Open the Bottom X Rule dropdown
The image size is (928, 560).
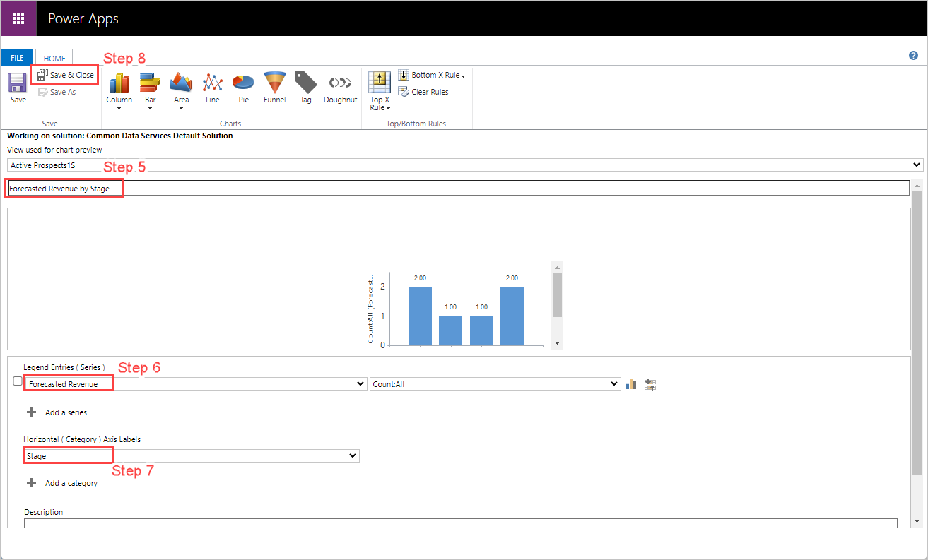pyautogui.click(x=432, y=74)
